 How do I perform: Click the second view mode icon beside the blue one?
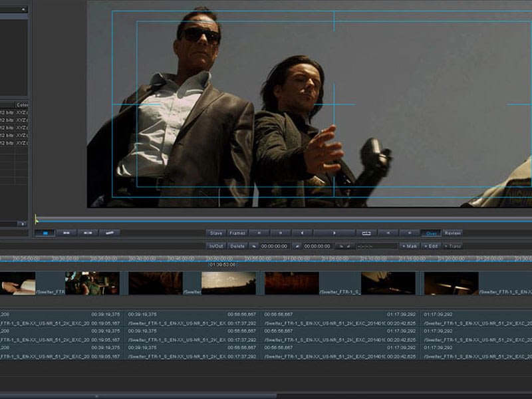66,233
